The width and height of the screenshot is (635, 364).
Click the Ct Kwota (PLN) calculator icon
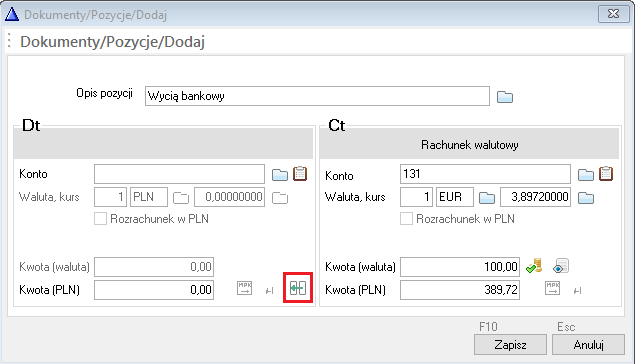552,288
